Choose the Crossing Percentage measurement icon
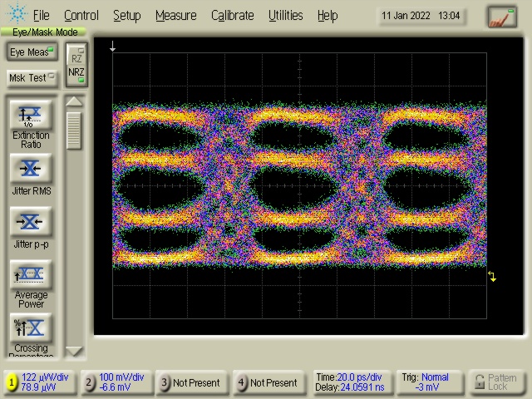The image size is (532, 399). click(x=31, y=328)
